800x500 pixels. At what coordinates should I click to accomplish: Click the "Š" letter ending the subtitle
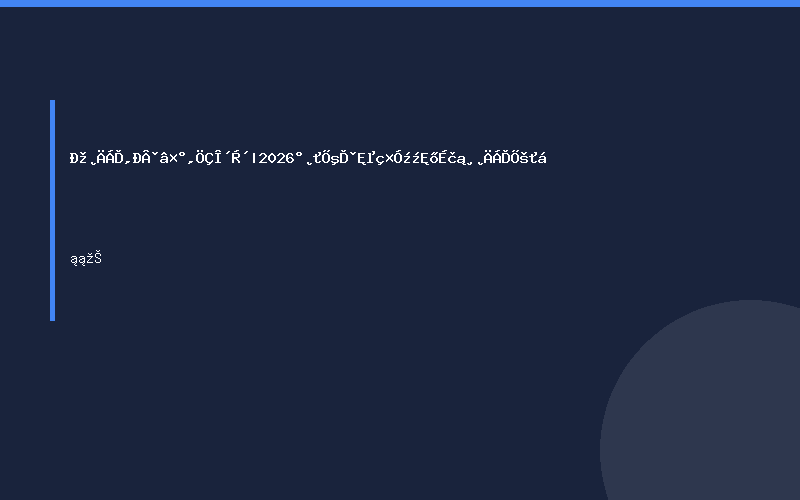(x=98, y=258)
